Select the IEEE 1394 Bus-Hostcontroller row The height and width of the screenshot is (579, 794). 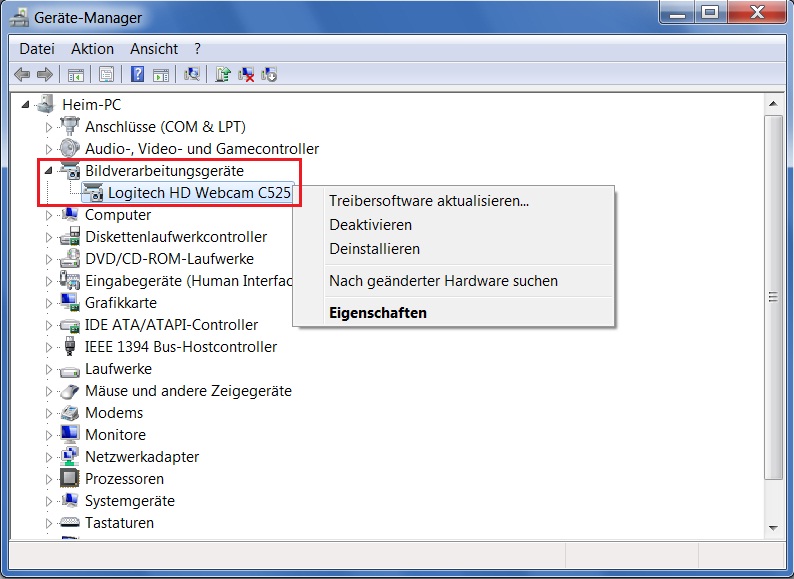click(x=181, y=346)
